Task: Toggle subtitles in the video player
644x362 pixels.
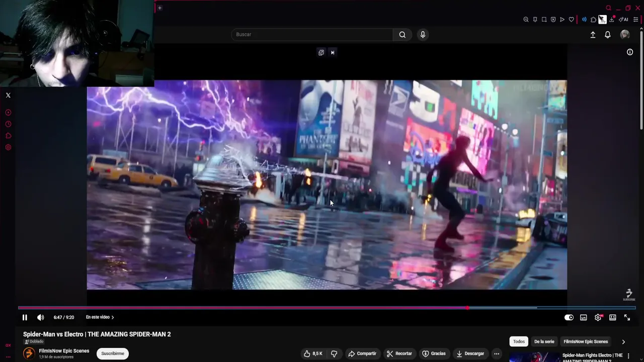Action: [x=584, y=317]
